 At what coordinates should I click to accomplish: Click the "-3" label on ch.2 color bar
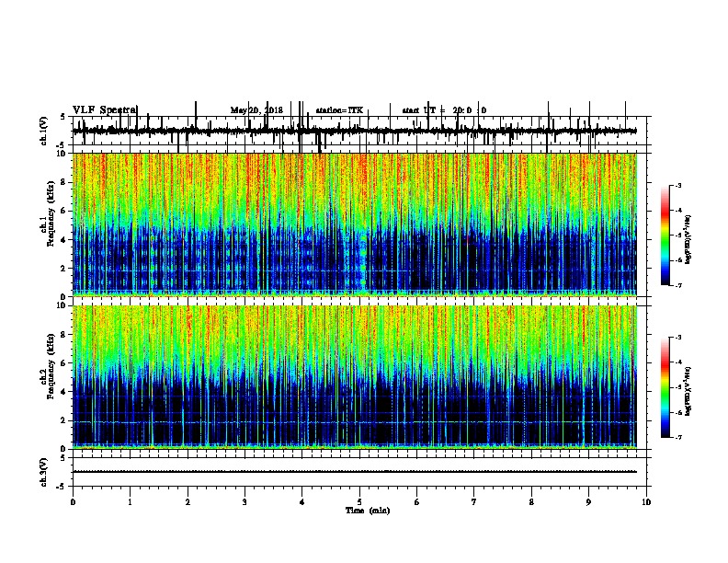(x=678, y=338)
